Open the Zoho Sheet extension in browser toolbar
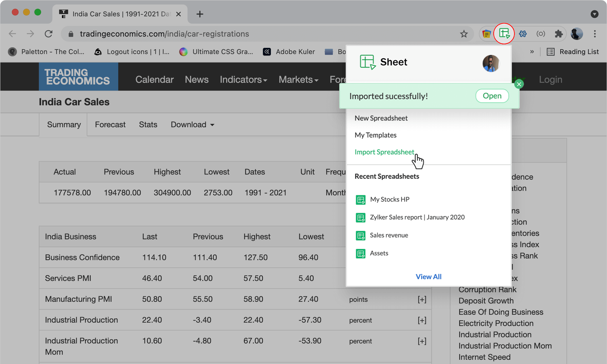 504,34
